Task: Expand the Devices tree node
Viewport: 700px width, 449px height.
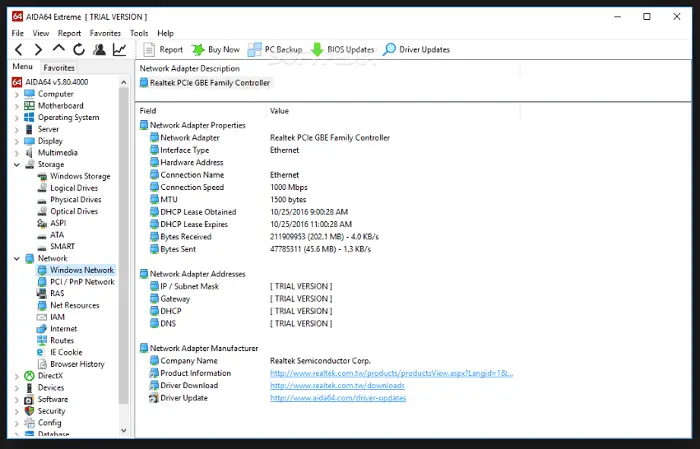Action: point(17,388)
